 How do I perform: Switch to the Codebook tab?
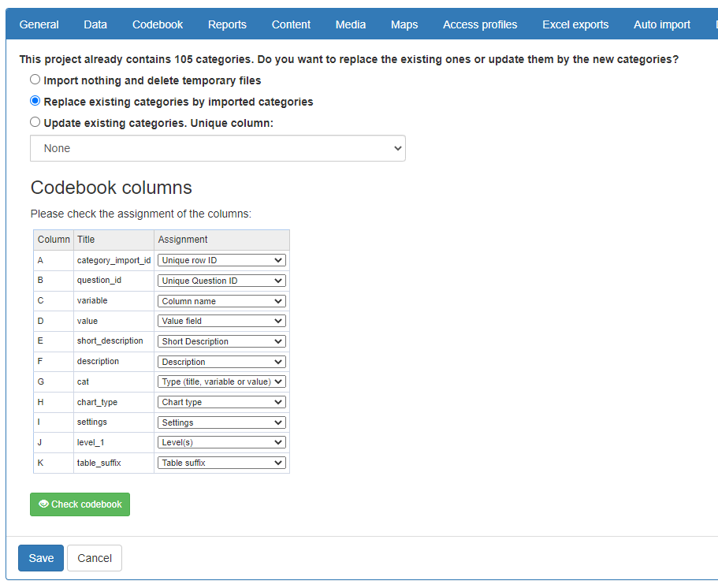tap(158, 24)
